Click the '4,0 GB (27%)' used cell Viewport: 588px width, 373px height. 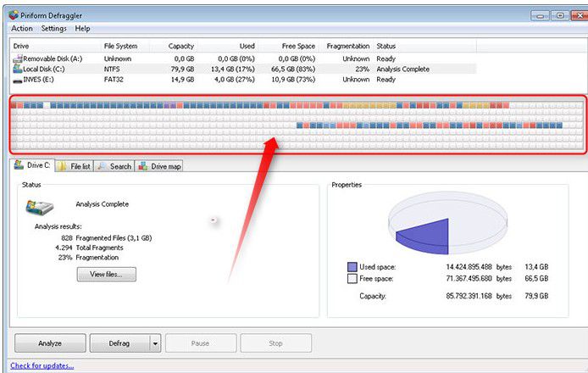(235, 80)
